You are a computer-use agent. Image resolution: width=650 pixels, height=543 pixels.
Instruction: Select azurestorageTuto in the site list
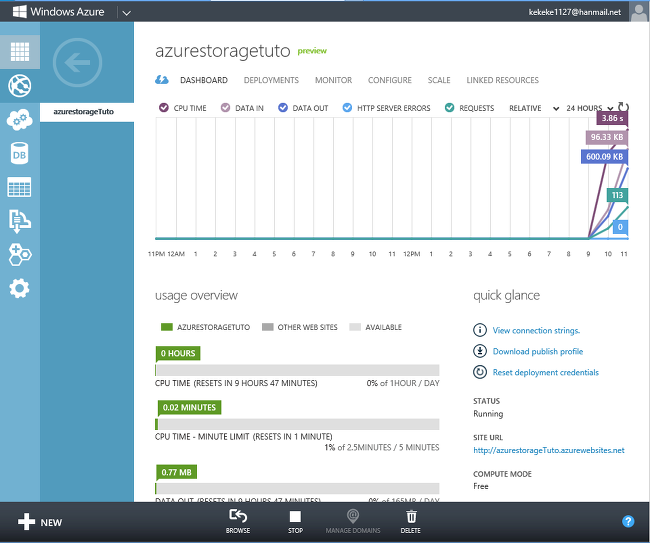tap(87, 112)
